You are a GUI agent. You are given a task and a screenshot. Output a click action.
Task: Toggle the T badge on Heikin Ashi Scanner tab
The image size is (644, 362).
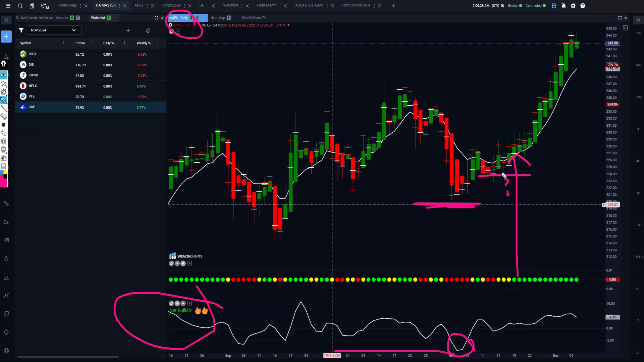point(78,18)
